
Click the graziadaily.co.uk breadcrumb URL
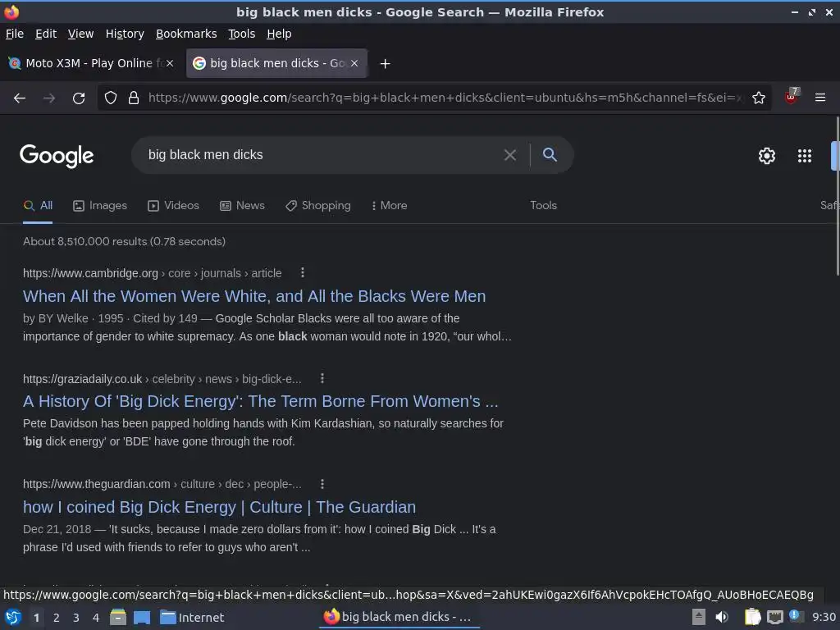[162, 379]
